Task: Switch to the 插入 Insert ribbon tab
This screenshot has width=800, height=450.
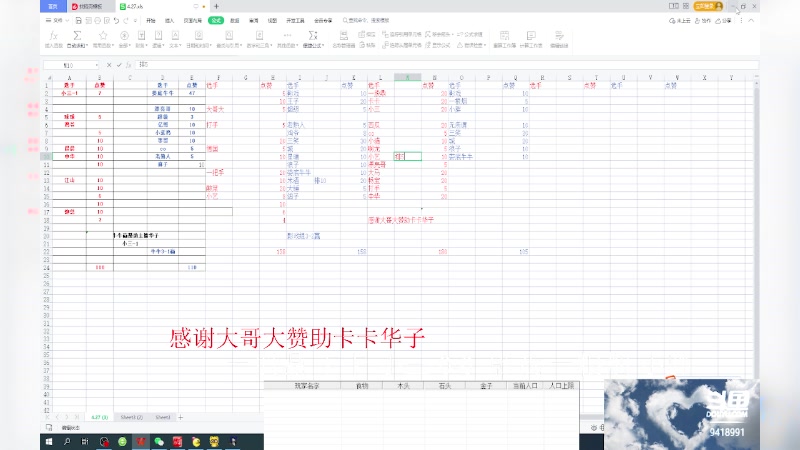Action: [x=169, y=20]
